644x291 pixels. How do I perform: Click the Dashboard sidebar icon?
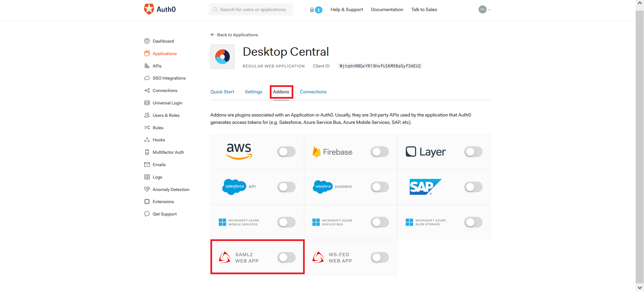click(147, 41)
